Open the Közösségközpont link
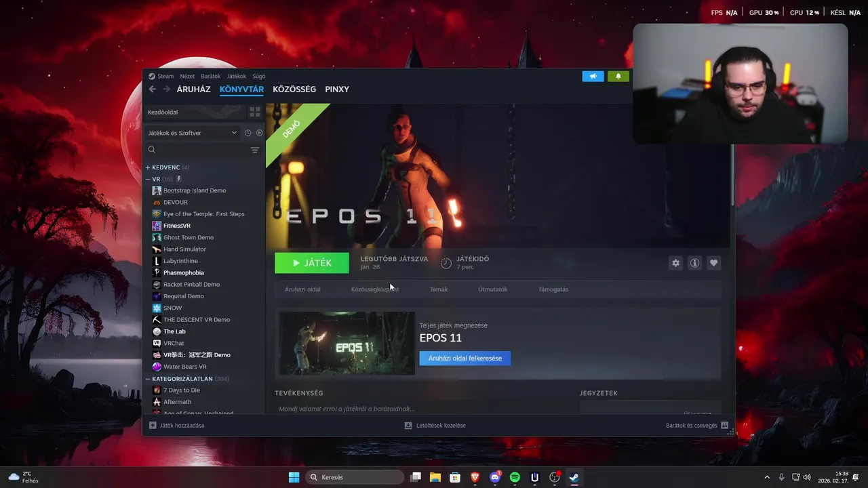The height and width of the screenshot is (488, 868). (x=375, y=289)
